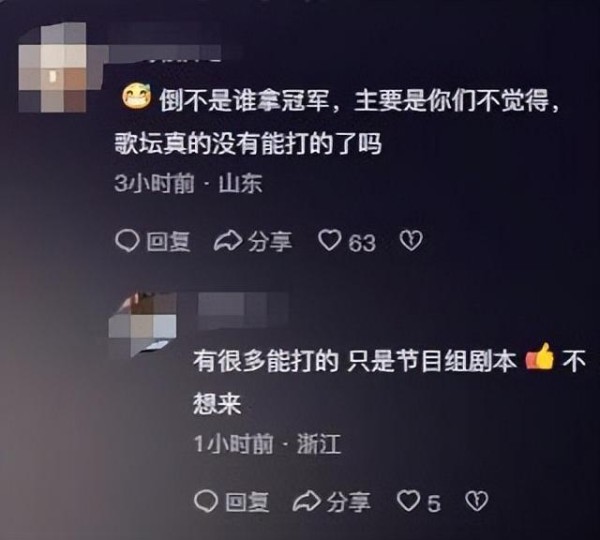This screenshot has height=540, width=600.
Task: Click the share arrow icon on Shandong comment
Action: tap(228, 241)
